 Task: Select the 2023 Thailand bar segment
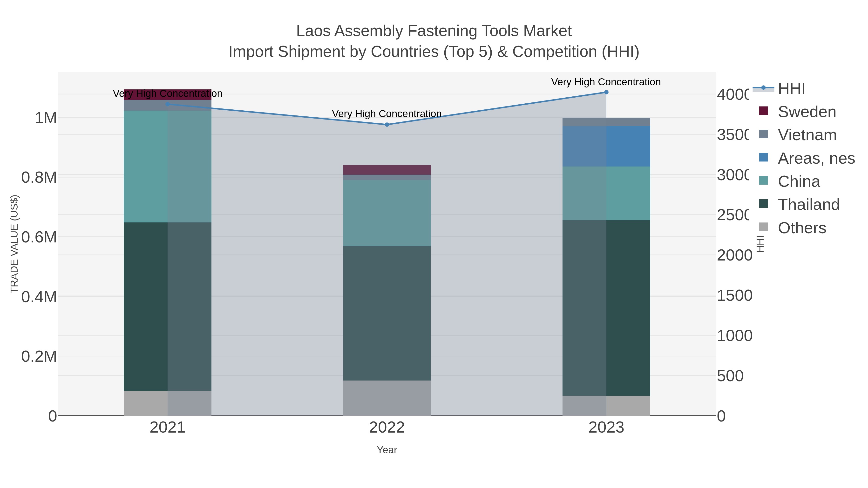click(x=606, y=308)
